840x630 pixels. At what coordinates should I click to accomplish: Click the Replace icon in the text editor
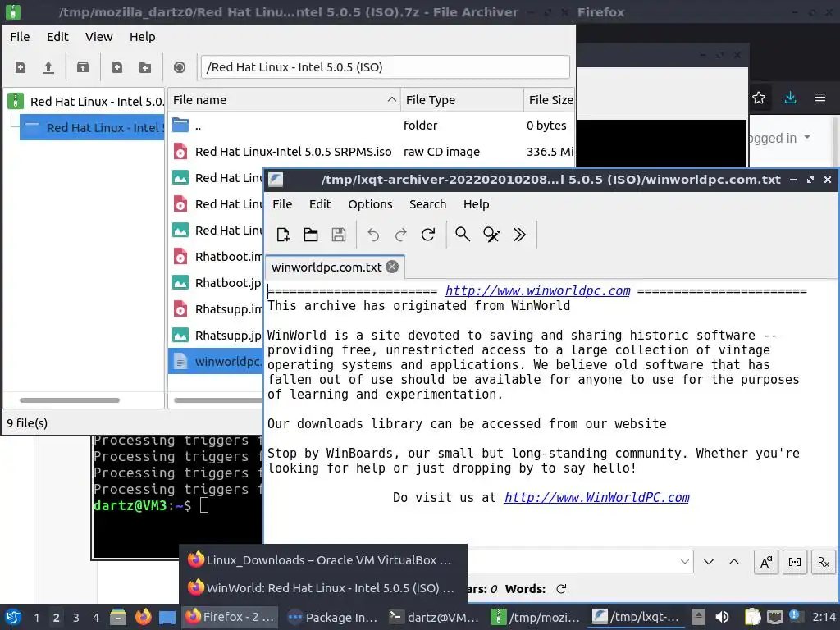491,235
